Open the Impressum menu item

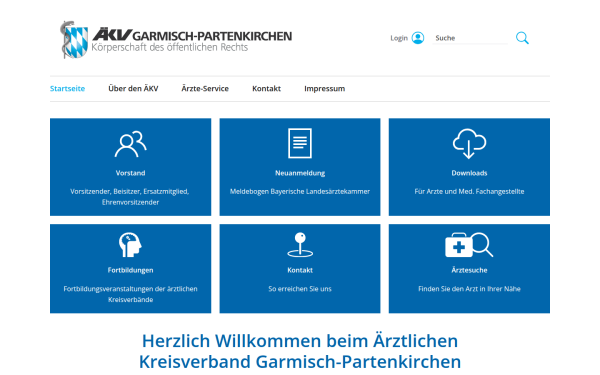pyautogui.click(x=324, y=89)
